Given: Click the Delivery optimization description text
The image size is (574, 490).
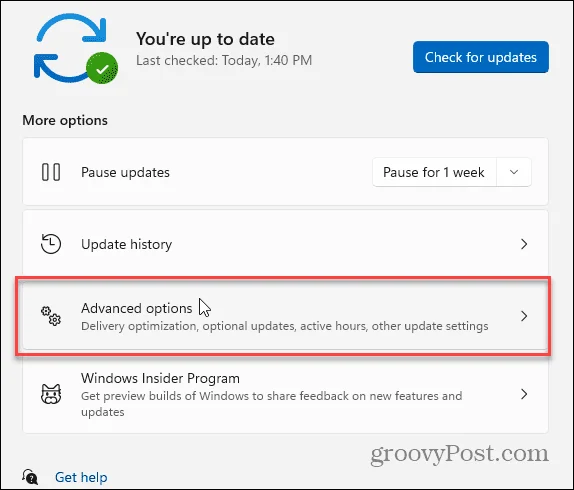Looking at the screenshot, I should click(x=284, y=326).
